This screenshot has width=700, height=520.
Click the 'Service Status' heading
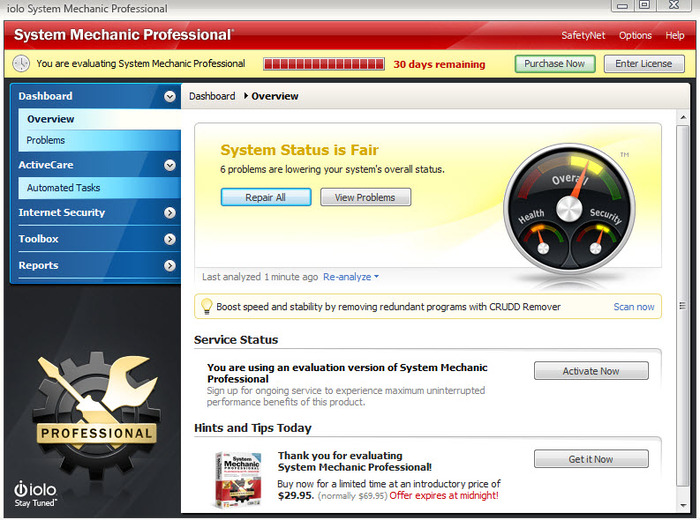click(236, 340)
